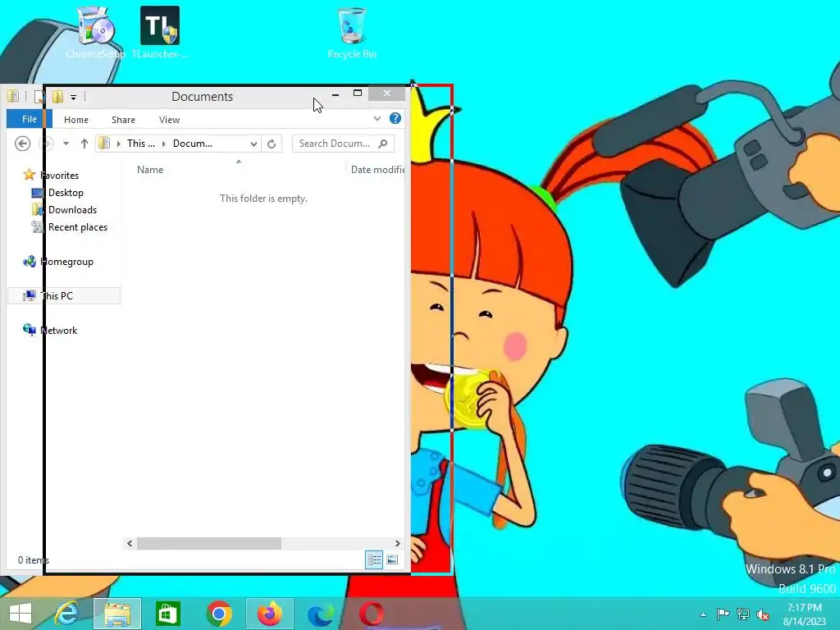Screen dimensions: 840x630
Task: Open the network tray icon
Action: coord(743,614)
